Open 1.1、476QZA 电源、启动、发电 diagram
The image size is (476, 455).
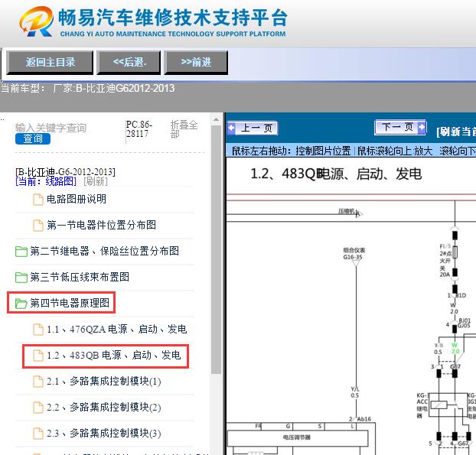coord(116,329)
